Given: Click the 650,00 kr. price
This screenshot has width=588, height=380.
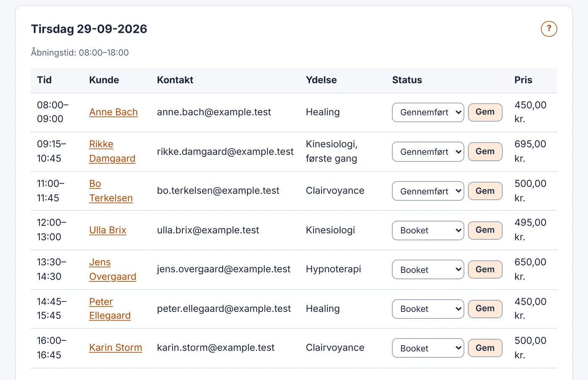Looking at the screenshot, I should click(x=530, y=269).
